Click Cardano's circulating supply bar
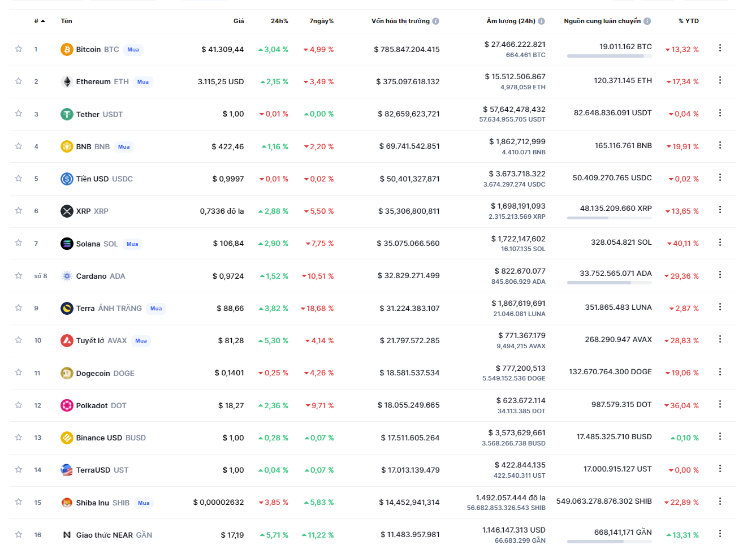The width and height of the screenshot is (756, 545). coord(610,283)
